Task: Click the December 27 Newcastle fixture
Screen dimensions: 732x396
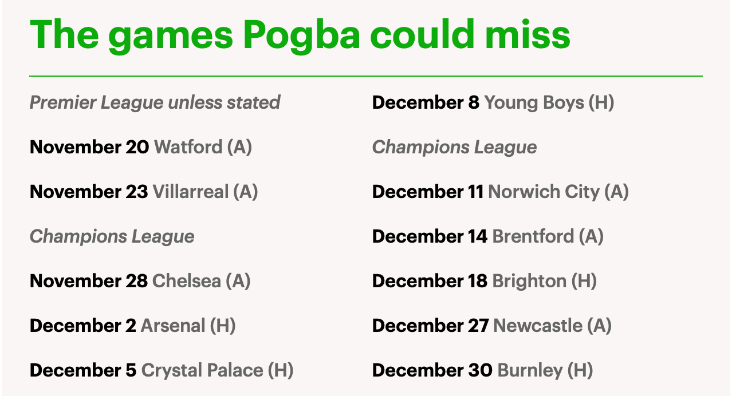Action: pyautogui.click(x=492, y=326)
